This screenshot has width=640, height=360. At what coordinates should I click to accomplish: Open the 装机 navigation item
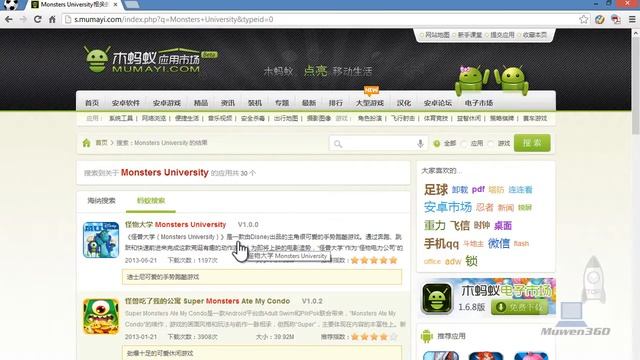pos(255,103)
